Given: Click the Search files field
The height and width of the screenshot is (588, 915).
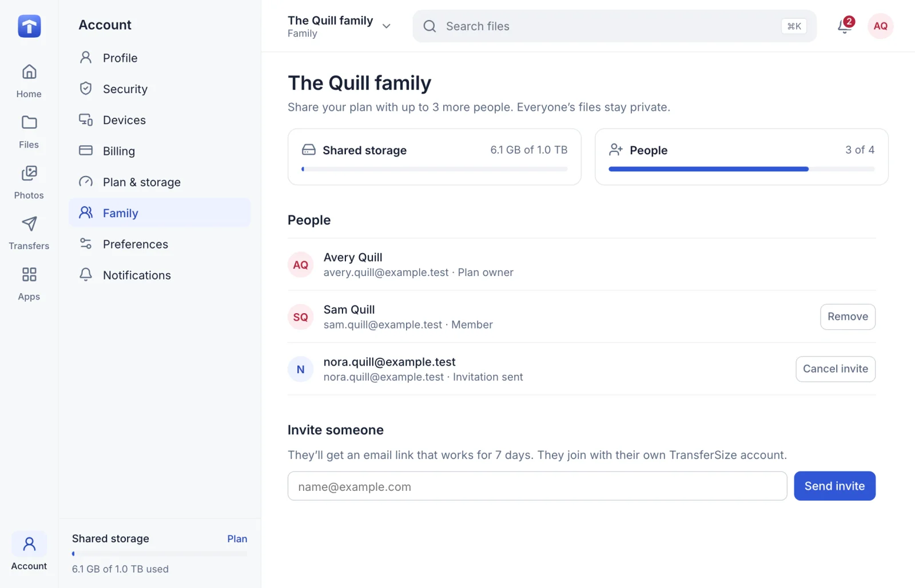Looking at the screenshot, I should 614,26.
